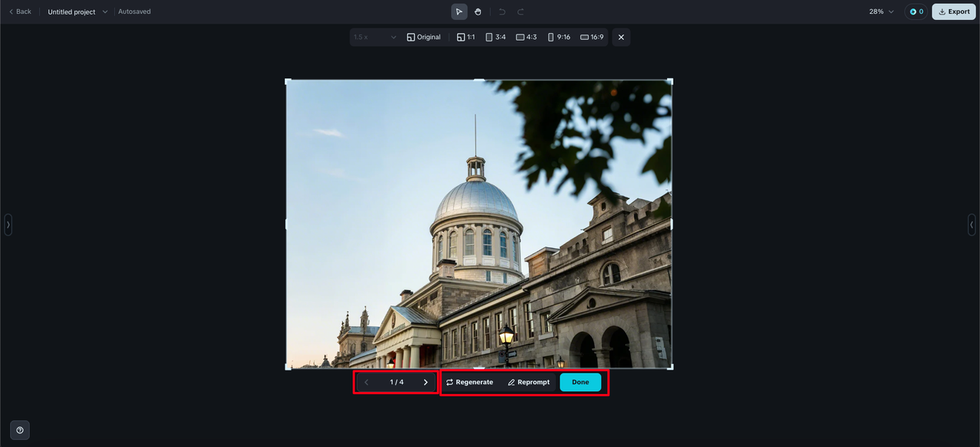This screenshot has height=447, width=980.
Task: Select the top-right crop corner handle
Action: [x=671, y=81]
